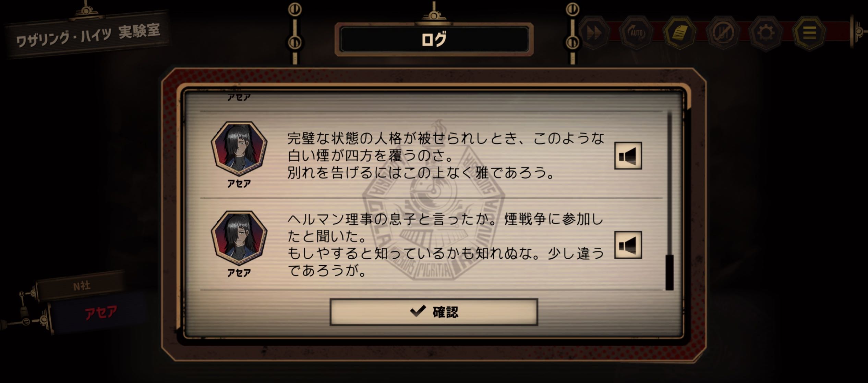This screenshot has height=383, width=868.
Task: Select Asea portrait in second entry
Action: click(x=239, y=238)
